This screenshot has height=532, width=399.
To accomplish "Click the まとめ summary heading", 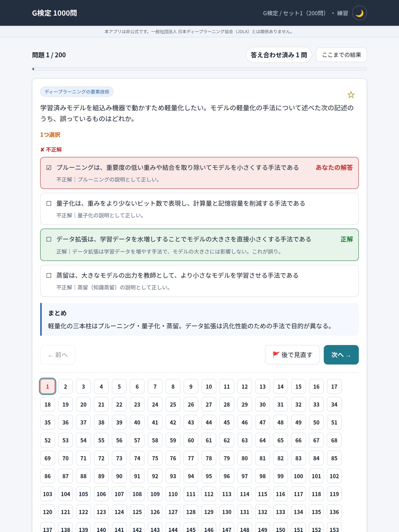I will [57, 313].
